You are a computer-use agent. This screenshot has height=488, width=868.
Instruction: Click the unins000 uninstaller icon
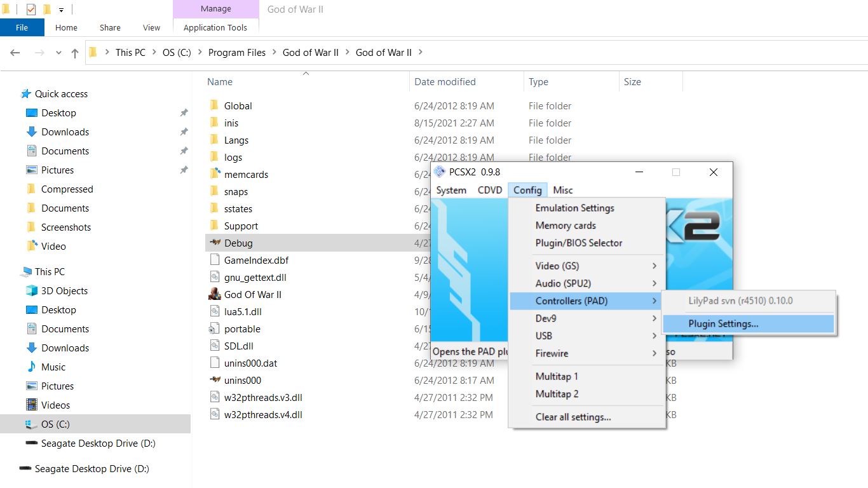[215, 380]
